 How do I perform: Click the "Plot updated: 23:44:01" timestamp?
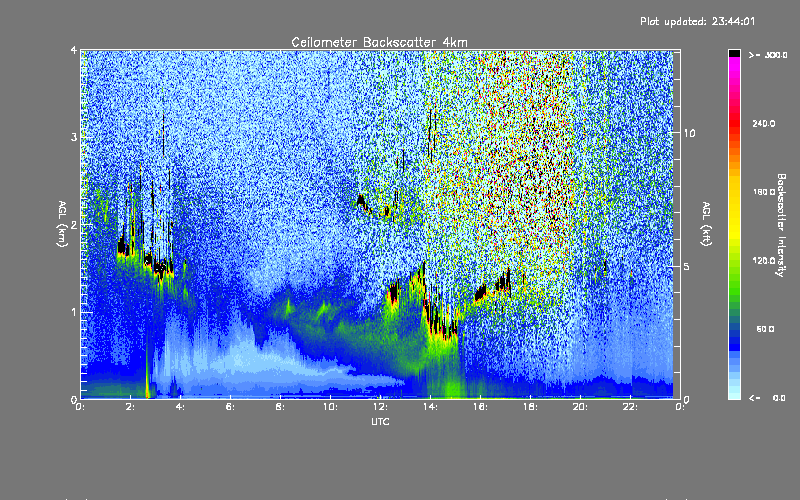click(x=697, y=21)
